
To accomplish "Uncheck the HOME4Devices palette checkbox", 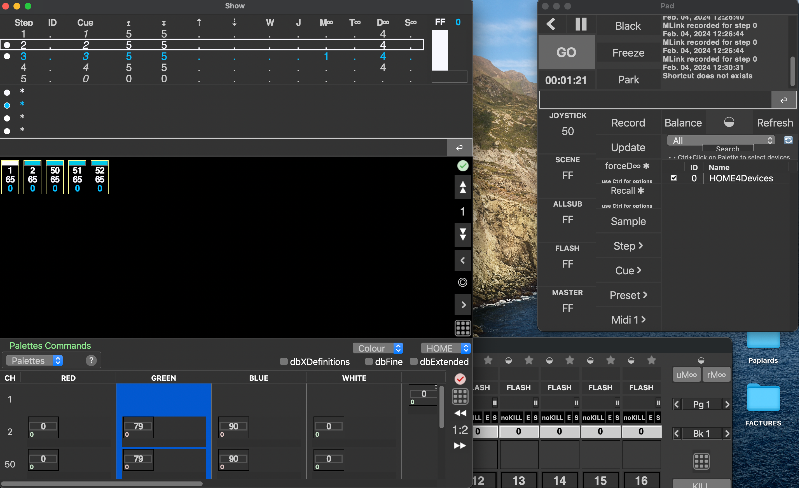I will 673,178.
